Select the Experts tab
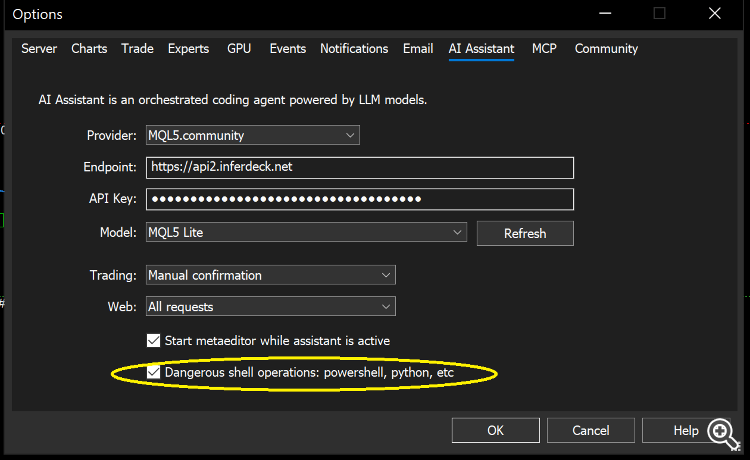This screenshot has height=460, width=750. pyautogui.click(x=188, y=49)
